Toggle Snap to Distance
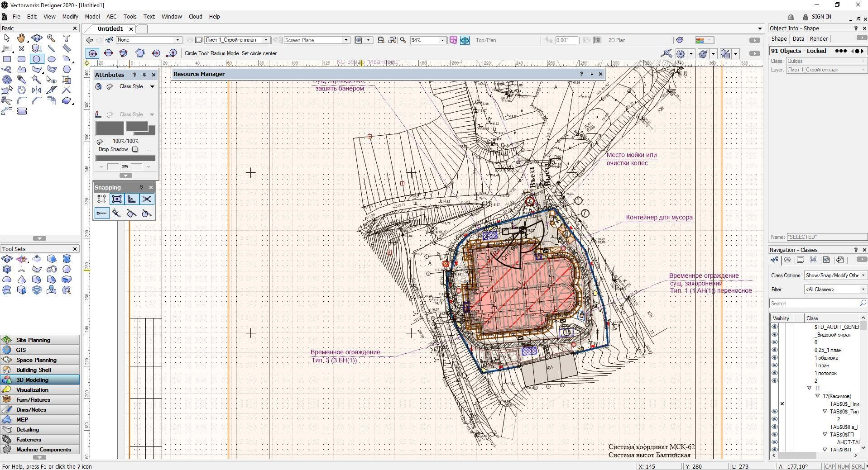Image resolution: width=868 pixels, height=470 pixels. [101, 213]
